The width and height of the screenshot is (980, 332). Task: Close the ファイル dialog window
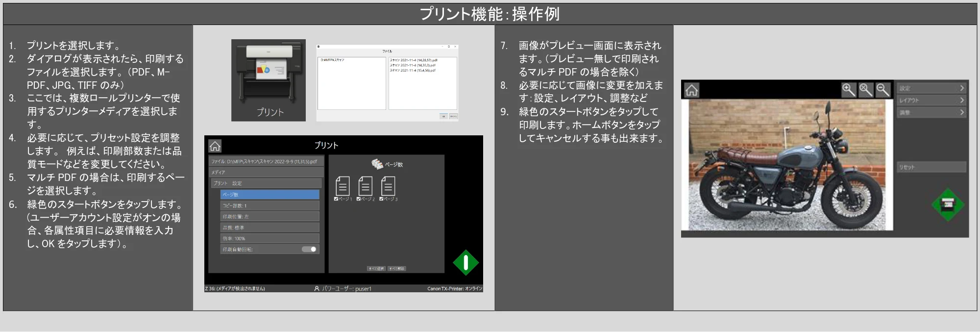[455, 47]
